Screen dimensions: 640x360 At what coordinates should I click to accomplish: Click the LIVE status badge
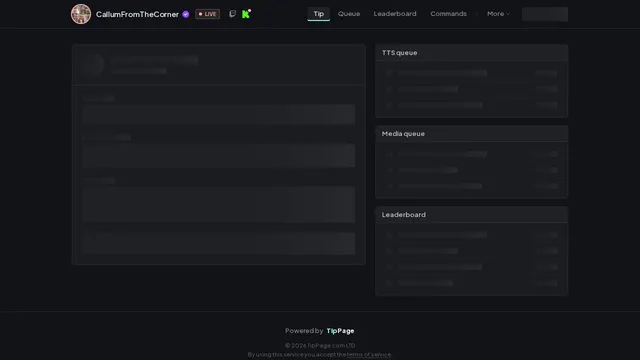click(x=207, y=14)
